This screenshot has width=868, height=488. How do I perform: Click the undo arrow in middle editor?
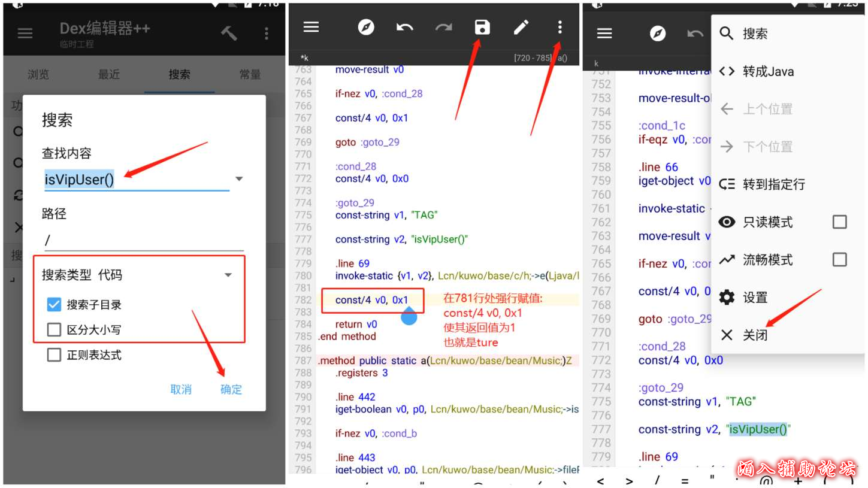point(405,27)
